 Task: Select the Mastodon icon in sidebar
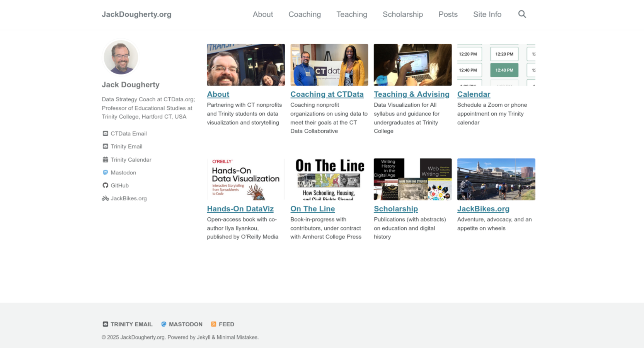[x=105, y=172]
